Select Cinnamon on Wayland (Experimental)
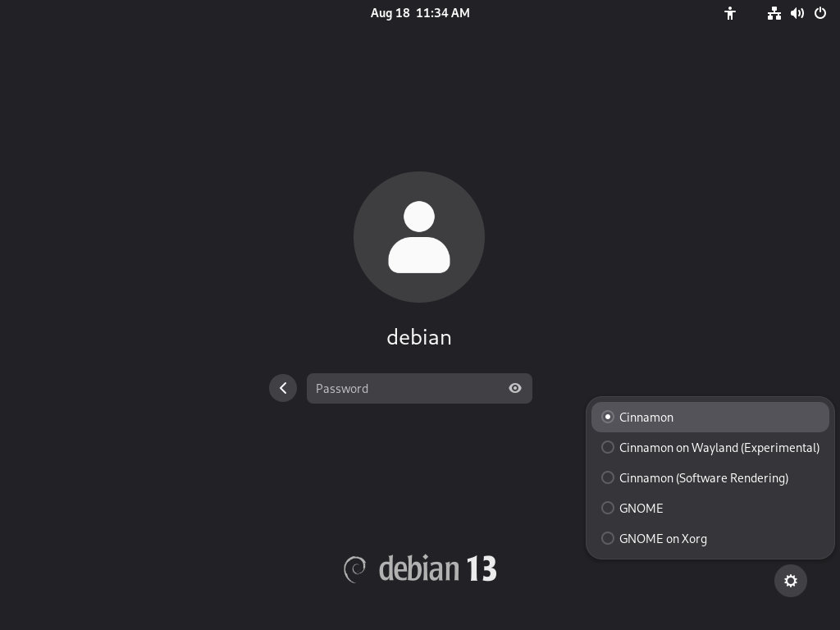This screenshot has height=630, width=840. tap(719, 447)
